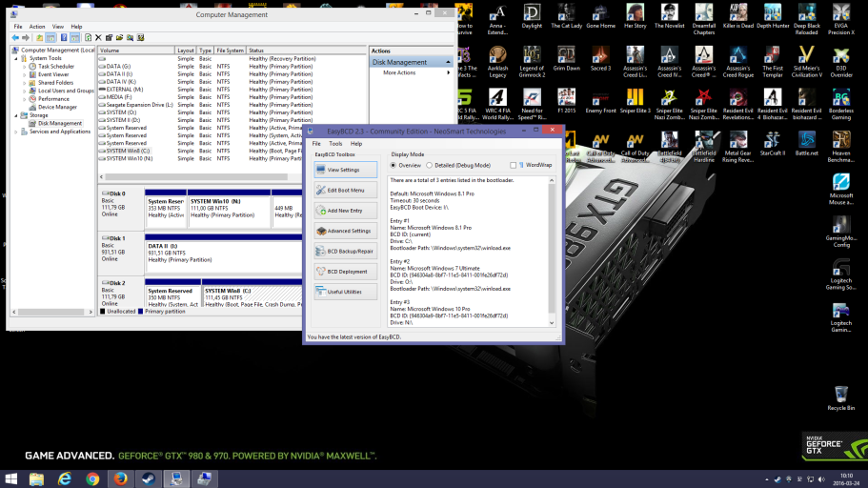Open the Borderless Gaming desktop icon
This screenshot has height=488, width=868.
tap(841, 104)
